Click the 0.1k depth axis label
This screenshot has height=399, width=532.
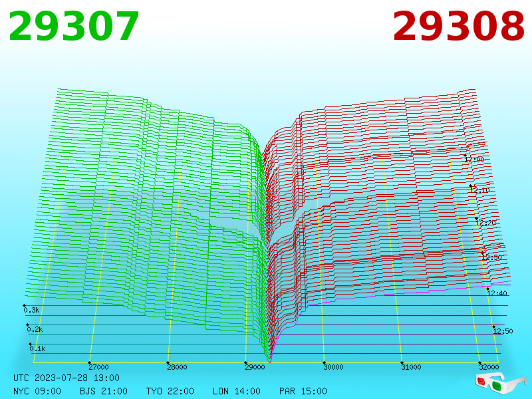[x=37, y=348]
